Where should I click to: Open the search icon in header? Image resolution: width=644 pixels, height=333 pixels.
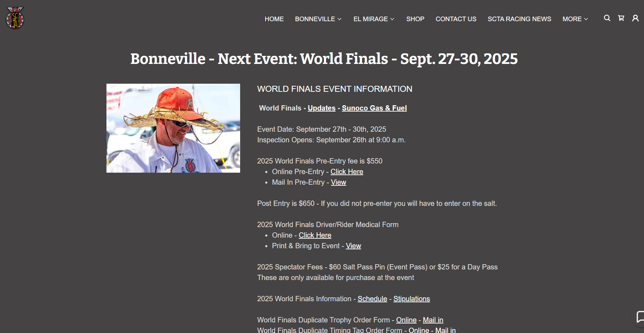click(607, 18)
